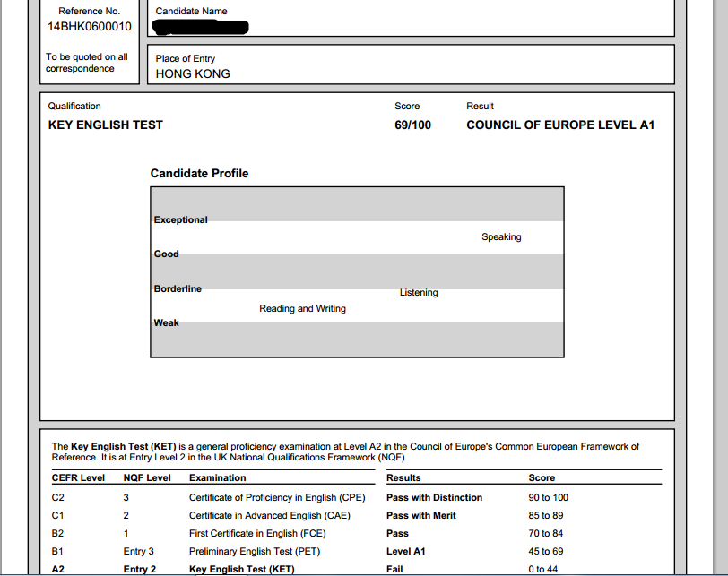This screenshot has height=576, width=728.
Task: Click Pass with Merit result row
Action: [x=421, y=516]
